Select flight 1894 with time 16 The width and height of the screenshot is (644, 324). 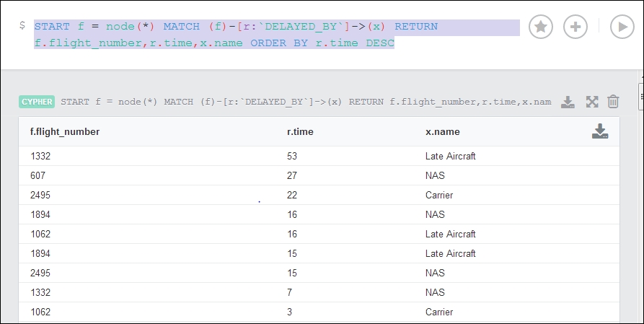tap(40, 214)
